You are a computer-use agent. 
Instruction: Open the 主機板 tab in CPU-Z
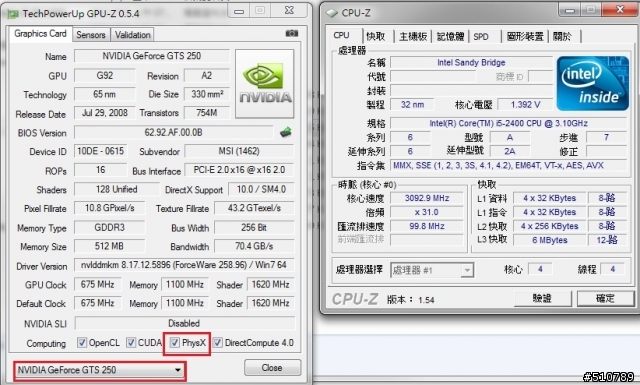coord(413,37)
